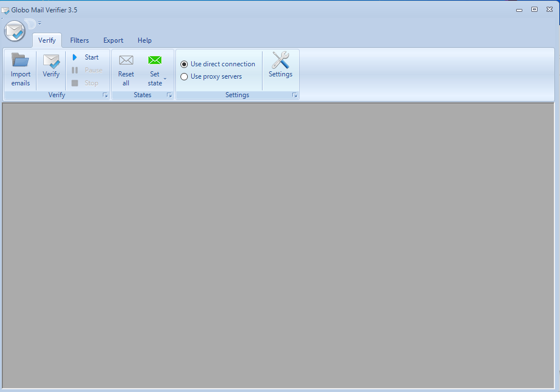Image resolution: width=560 pixels, height=392 pixels.
Task: Click the Reset all envelope icon
Action: point(126,60)
